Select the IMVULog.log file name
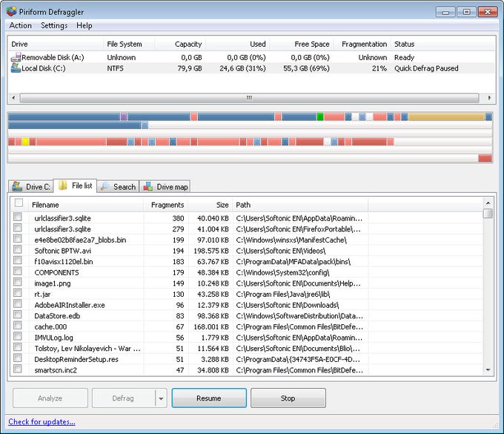Image resolution: width=504 pixels, height=434 pixels. click(x=53, y=338)
